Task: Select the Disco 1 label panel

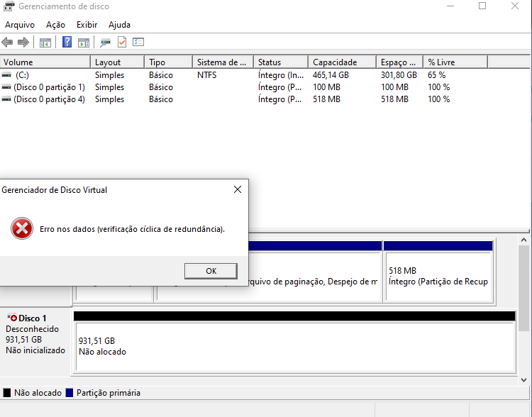Action: [x=35, y=342]
